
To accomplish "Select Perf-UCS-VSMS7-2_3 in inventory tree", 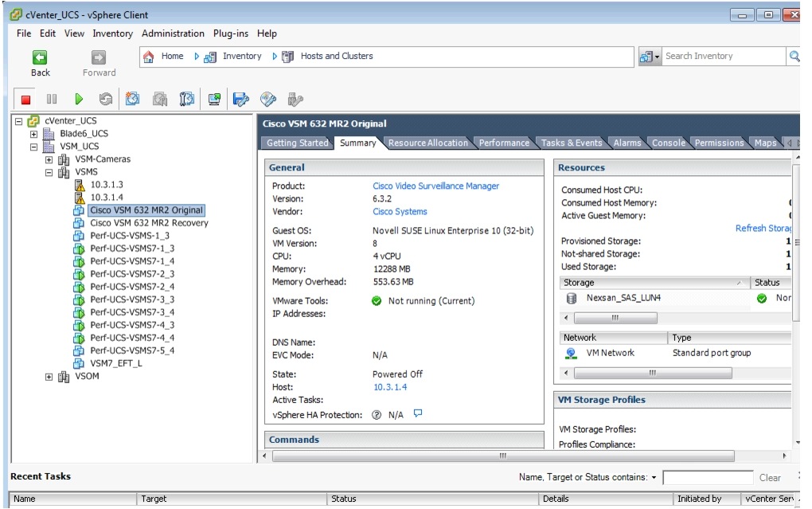I will 132,274.
